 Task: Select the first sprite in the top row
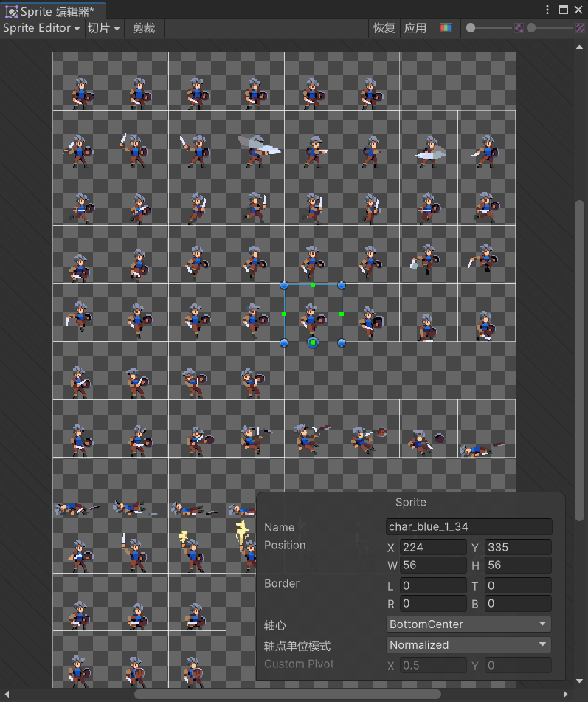click(x=81, y=81)
